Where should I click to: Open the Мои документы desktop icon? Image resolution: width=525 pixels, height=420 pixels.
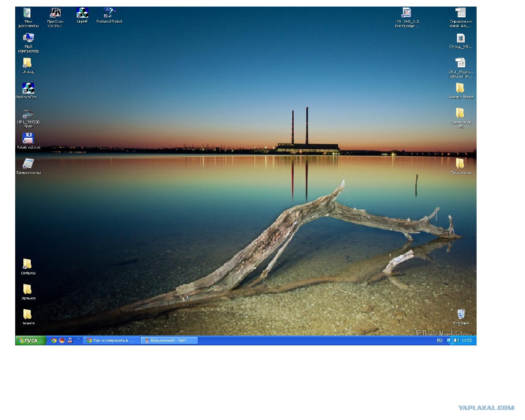(x=28, y=17)
